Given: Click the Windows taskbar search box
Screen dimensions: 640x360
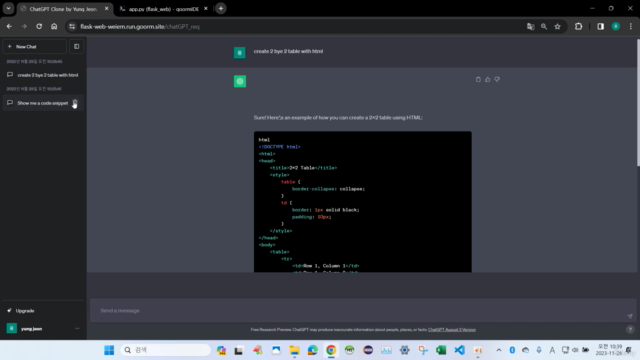Looking at the screenshot, I should 166,350.
